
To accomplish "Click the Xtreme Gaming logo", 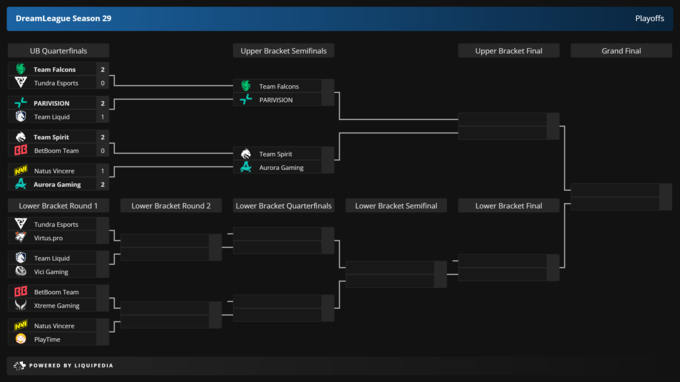I will (20, 305).
